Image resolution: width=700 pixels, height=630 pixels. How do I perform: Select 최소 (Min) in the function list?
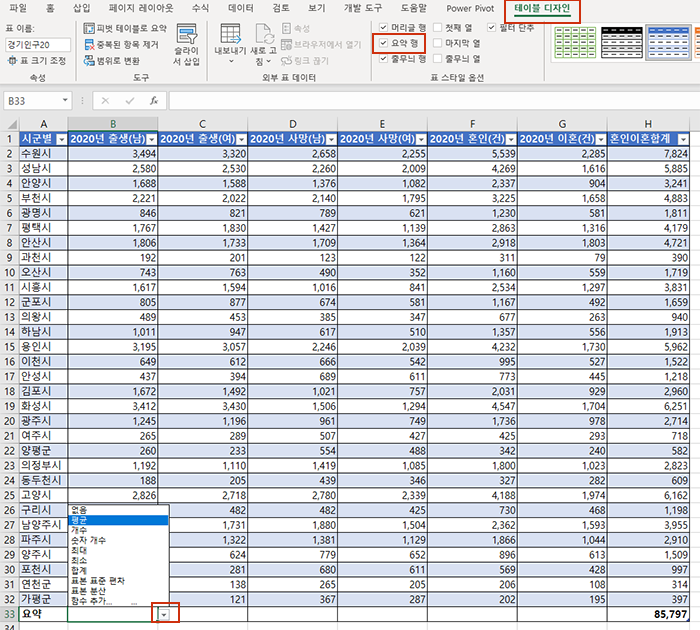[118, 560]
